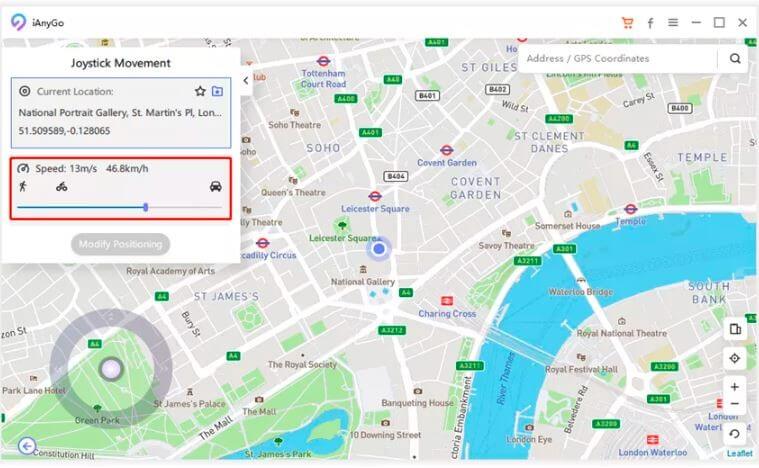Favorite the current location with star icon

click(x=200, y=91)
